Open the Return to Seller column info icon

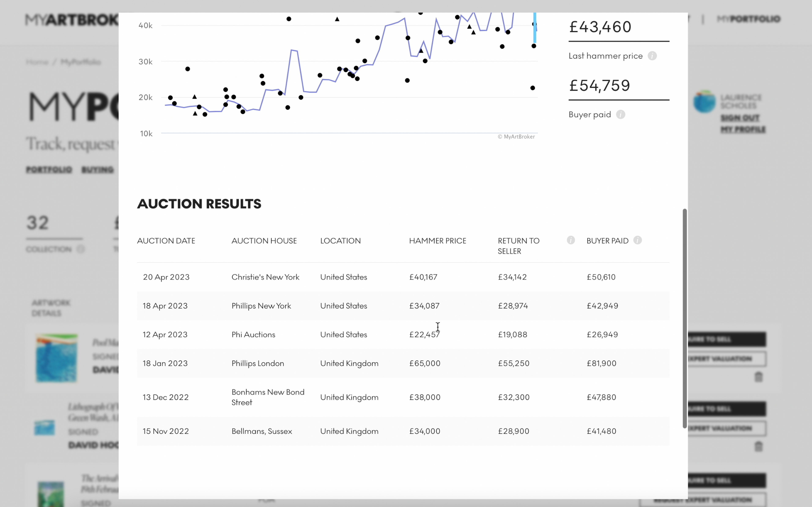coord(571,240)
